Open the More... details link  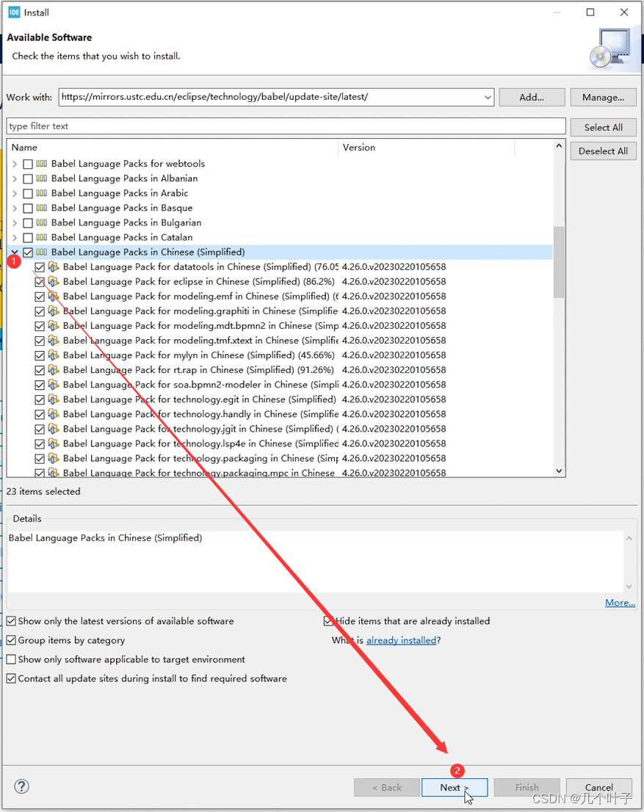coord(621,603)
